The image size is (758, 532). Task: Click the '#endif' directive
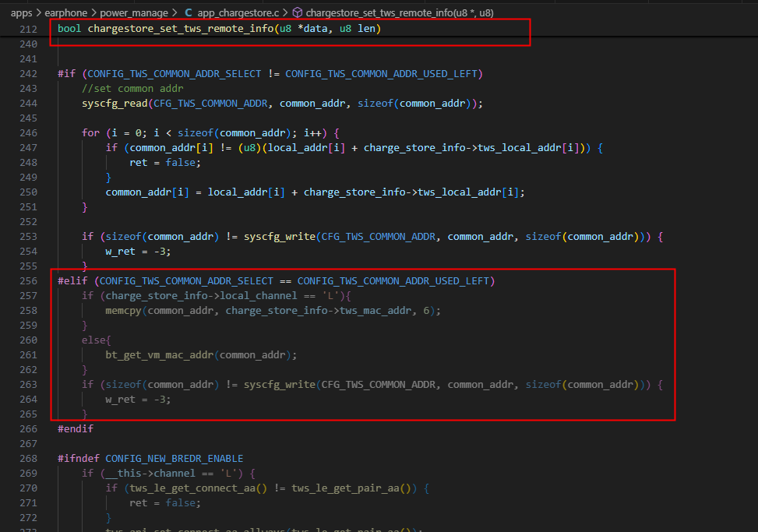click(x=76, y=428)
